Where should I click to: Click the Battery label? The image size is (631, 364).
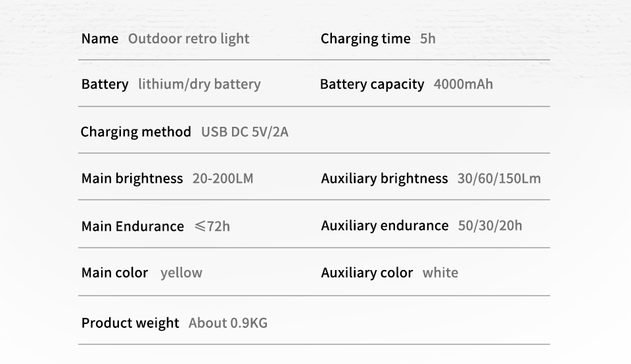(x=105, y=84)
